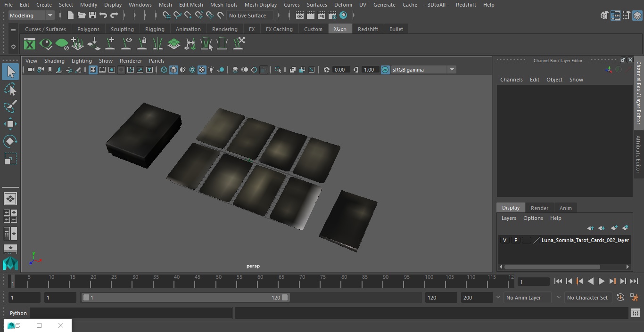Click the shelf settings gear icon
644x332 pixels.
[x=13, y=47]
